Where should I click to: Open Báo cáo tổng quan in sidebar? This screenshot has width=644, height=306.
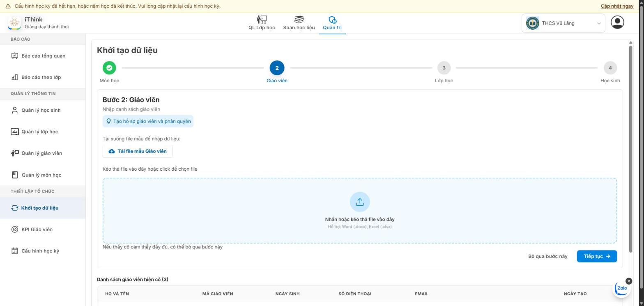tap(43, 56)
